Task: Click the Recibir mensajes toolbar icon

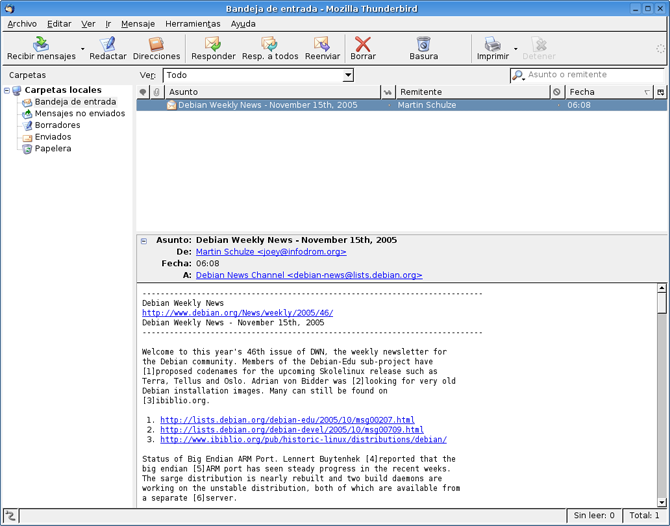Action: tap(41, 44)
